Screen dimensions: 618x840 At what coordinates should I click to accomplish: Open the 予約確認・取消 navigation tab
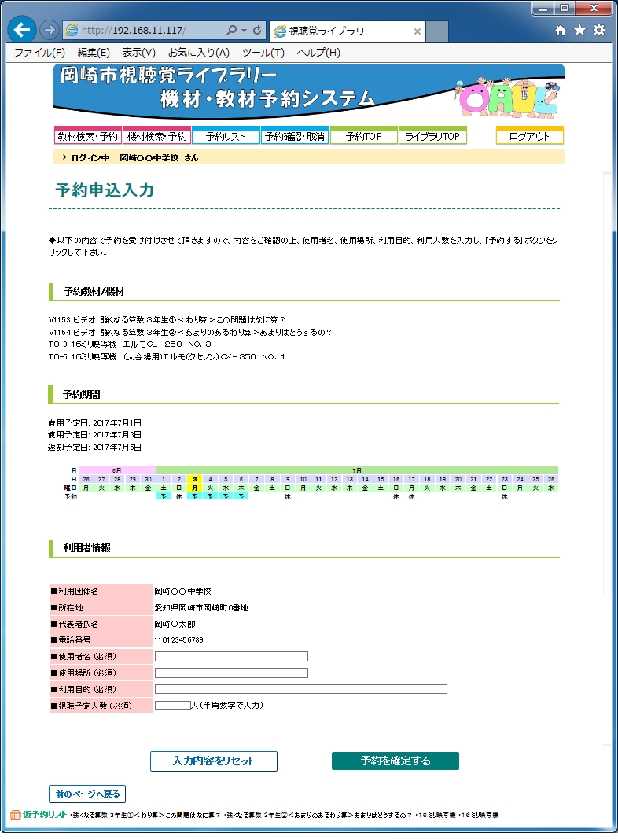[295, 136]
